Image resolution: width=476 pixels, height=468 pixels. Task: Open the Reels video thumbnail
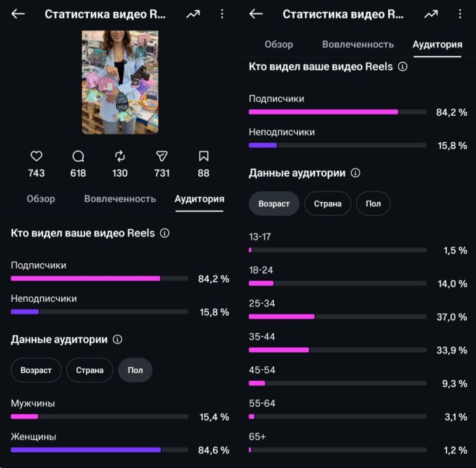coord(120,82)
